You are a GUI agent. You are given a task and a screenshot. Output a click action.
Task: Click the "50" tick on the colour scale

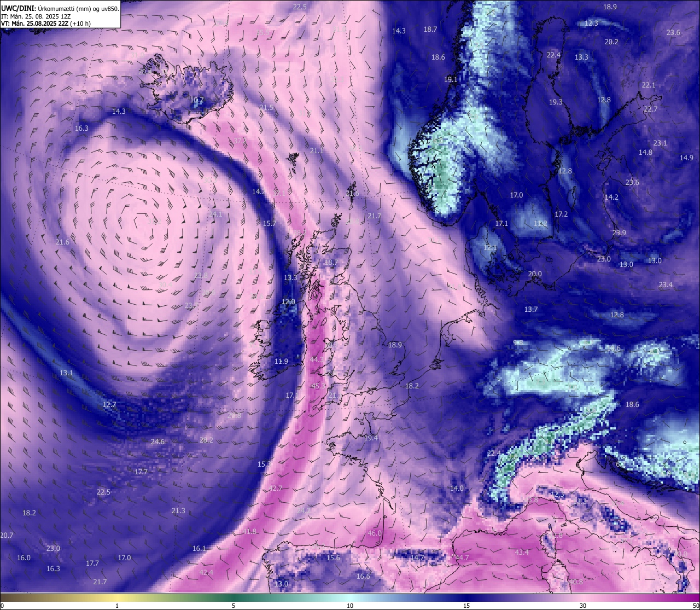point(696,606)
